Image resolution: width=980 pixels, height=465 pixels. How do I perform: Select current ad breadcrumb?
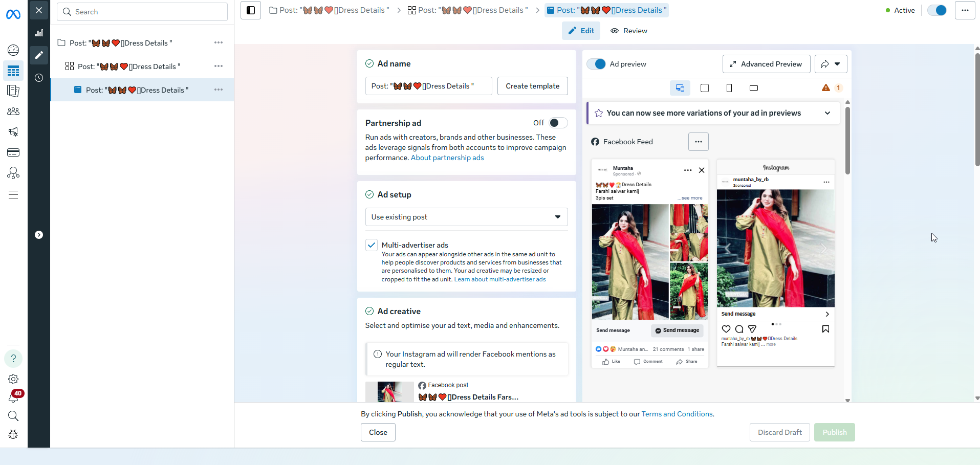click(x=606, y=10)
